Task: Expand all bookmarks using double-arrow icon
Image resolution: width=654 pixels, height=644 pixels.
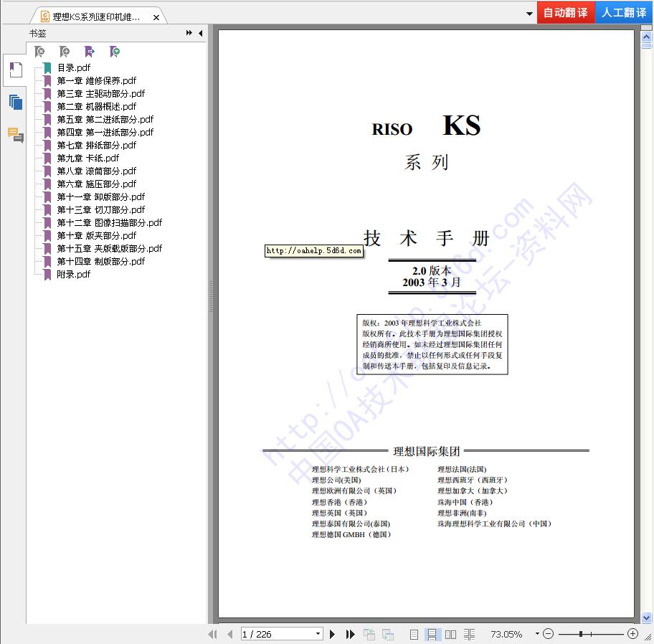Action: point(189,33)
